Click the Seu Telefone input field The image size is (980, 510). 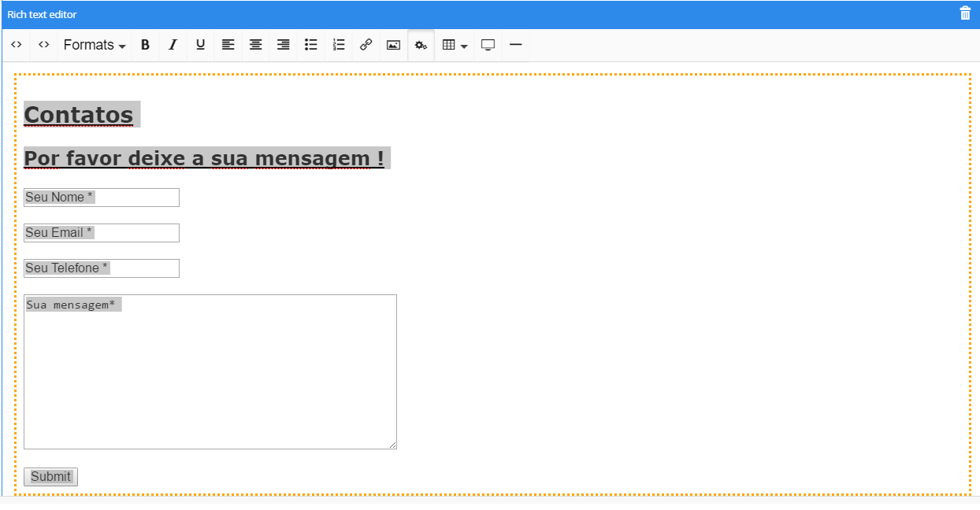click(102, 268)
